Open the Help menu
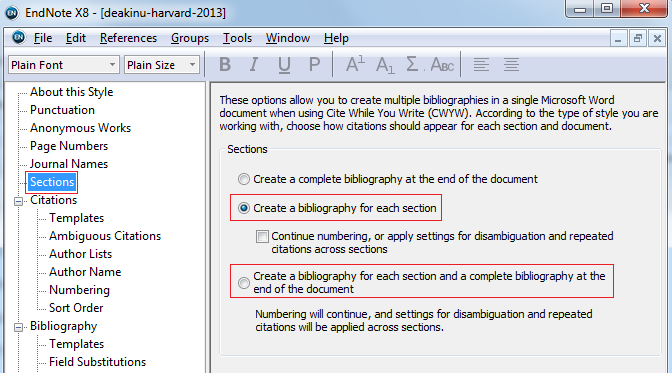 [x=336, y=38]
